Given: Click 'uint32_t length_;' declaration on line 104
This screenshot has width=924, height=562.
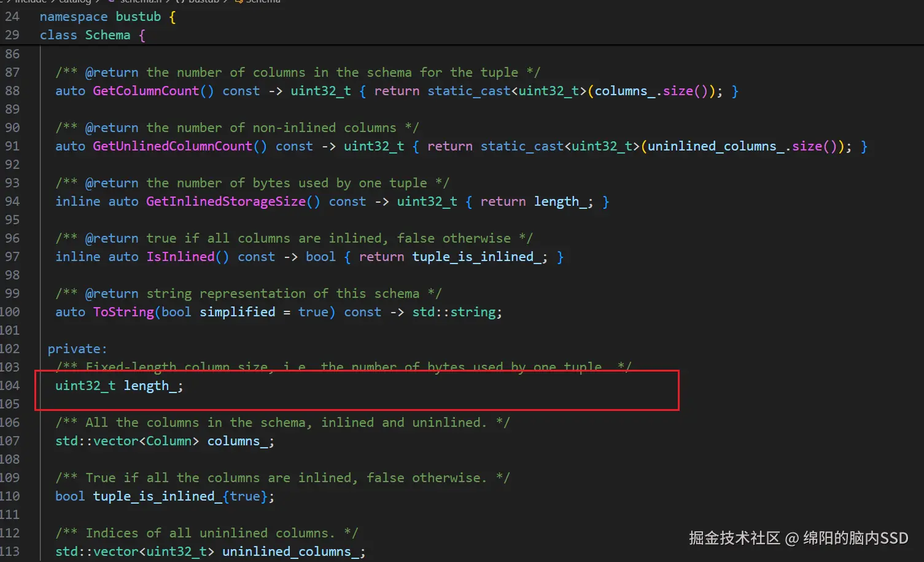Looking at the screenshot, I should pyautogui.click(x=119, y=386).
